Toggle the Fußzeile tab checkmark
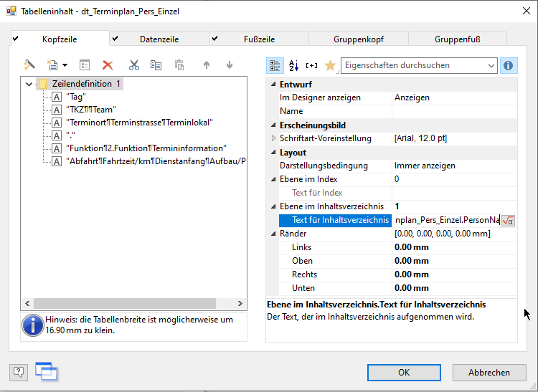Viewport: 538px width, 392px height. click(214, 39)
